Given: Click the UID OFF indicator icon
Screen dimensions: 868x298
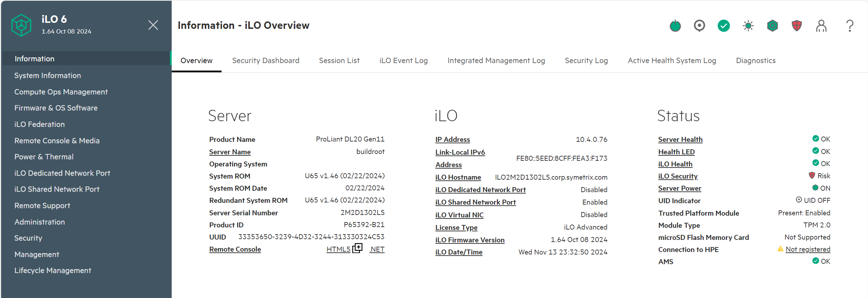Looking at the screenshot, I should (799, 200).
